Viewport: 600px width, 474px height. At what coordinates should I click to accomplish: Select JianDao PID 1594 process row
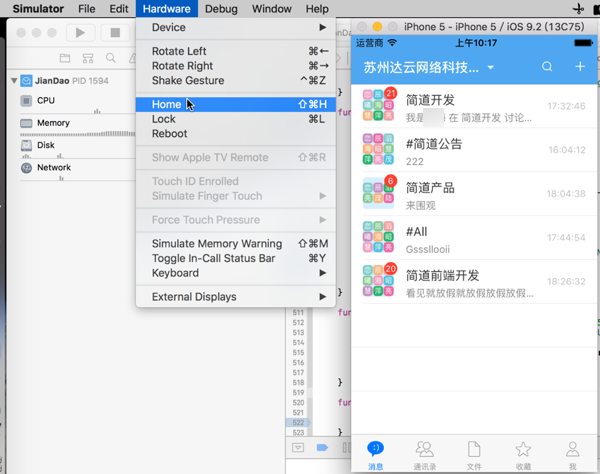coord(73,81)
